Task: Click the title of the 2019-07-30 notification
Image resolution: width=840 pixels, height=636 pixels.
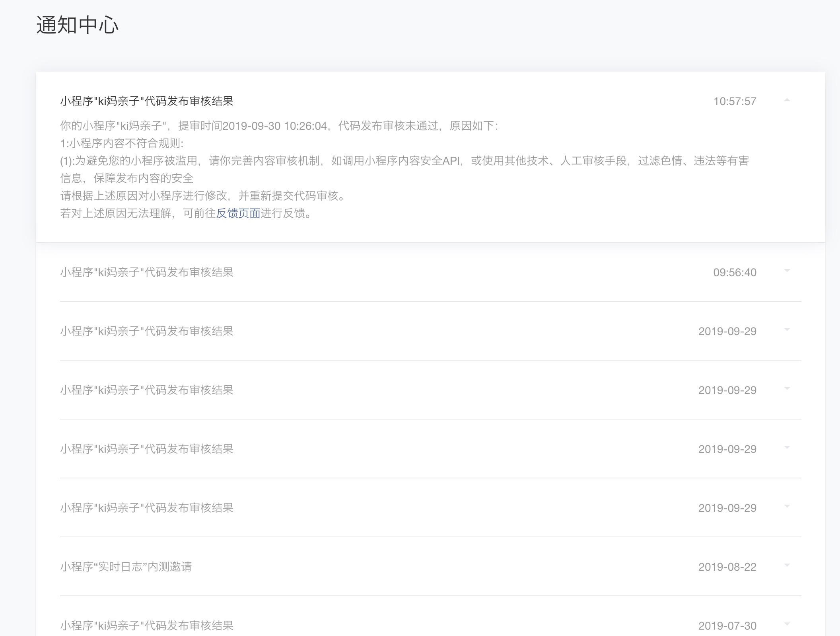Action: (147, 626)
